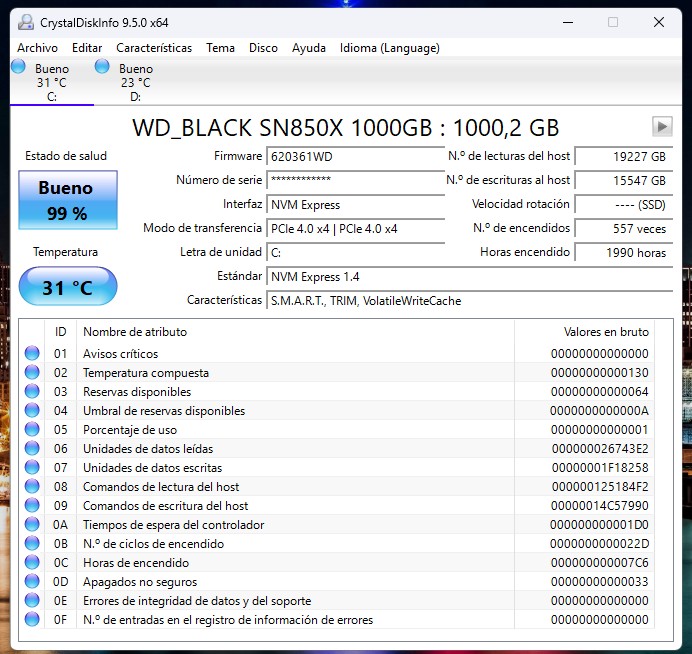Click status orb for Unidades de datos leídas

(32, 448)
